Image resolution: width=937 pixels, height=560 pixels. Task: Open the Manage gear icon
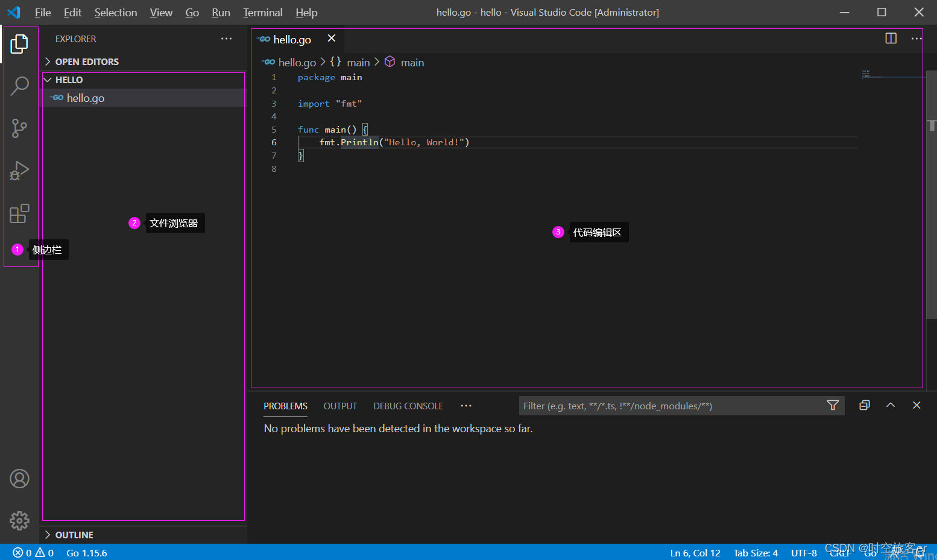click(x=19, y=521)
